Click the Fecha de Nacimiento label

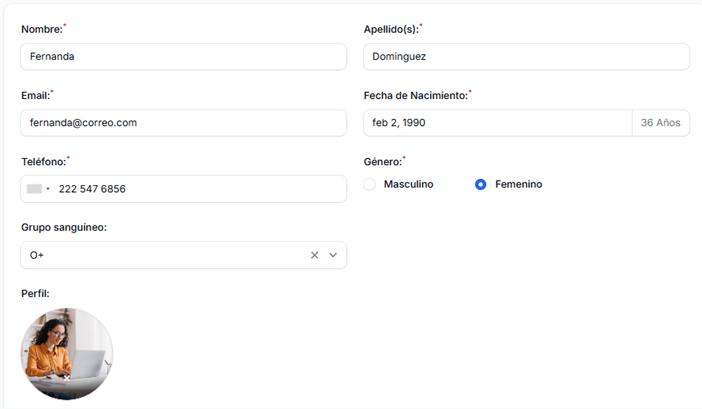click(x=415, y=95)
